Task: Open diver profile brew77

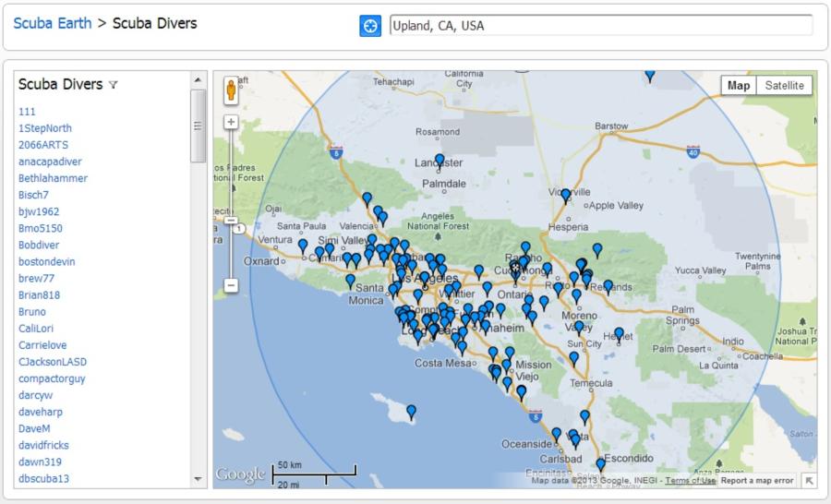Action: [x=37, y=278]
